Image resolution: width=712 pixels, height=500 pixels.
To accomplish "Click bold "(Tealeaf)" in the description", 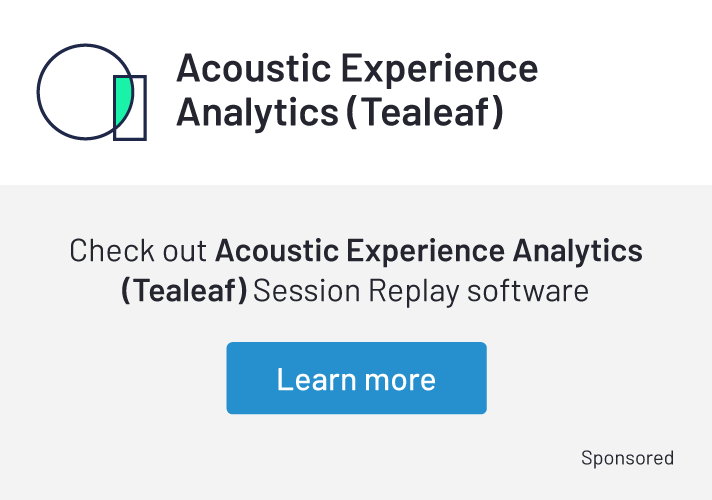I will tap(184, 291).
